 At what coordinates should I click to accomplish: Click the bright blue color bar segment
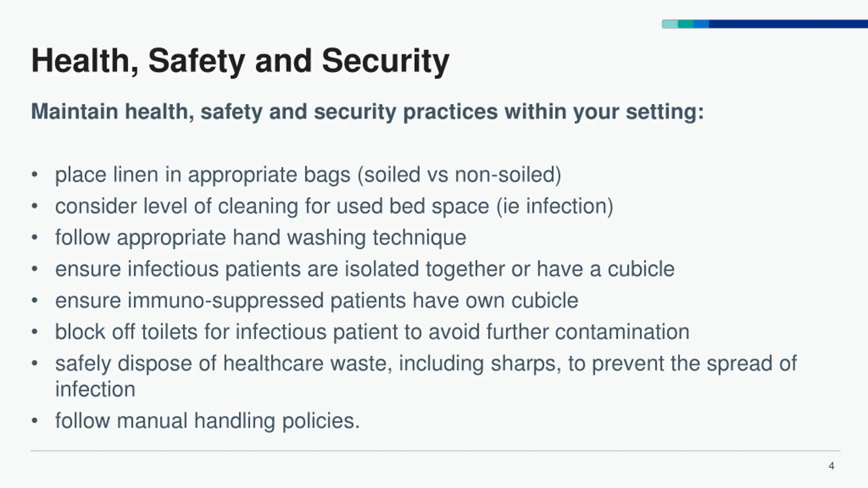click(701, 24)
